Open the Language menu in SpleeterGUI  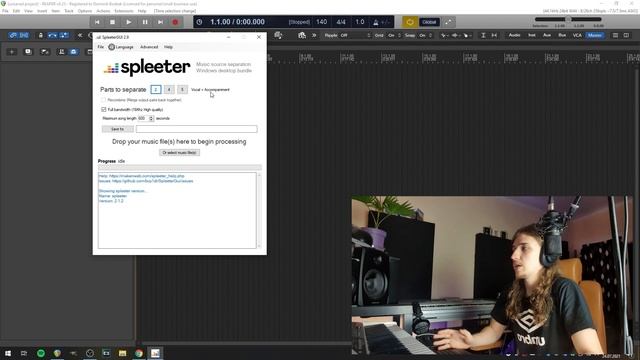tap(121, 47)
